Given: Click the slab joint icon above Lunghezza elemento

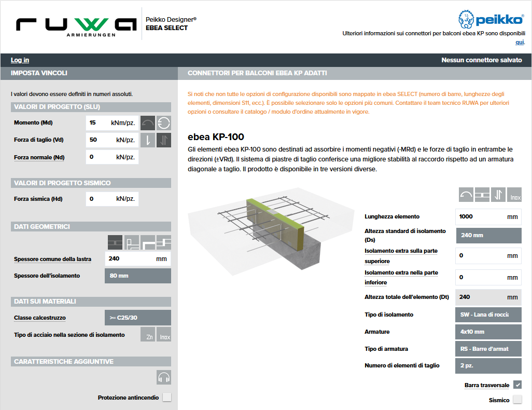Looking at the screenshot, I should point(482,195).
